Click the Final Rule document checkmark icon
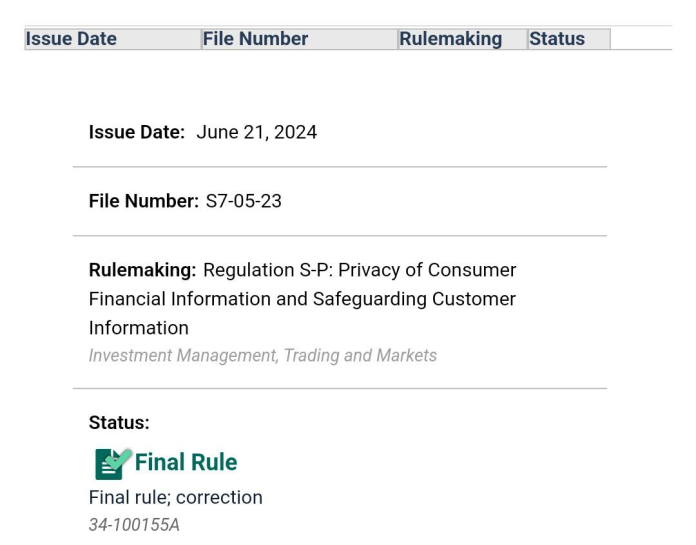The height and width of the screenshot is (545, 696). pyautogui.click(x=113, y=463)
